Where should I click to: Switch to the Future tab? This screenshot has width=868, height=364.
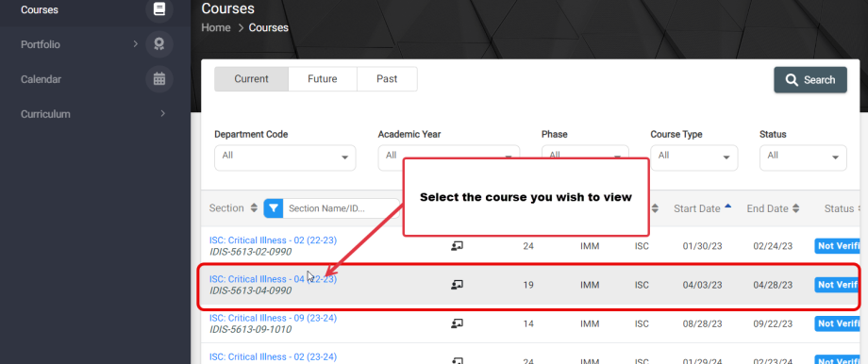tap(323, 79)
